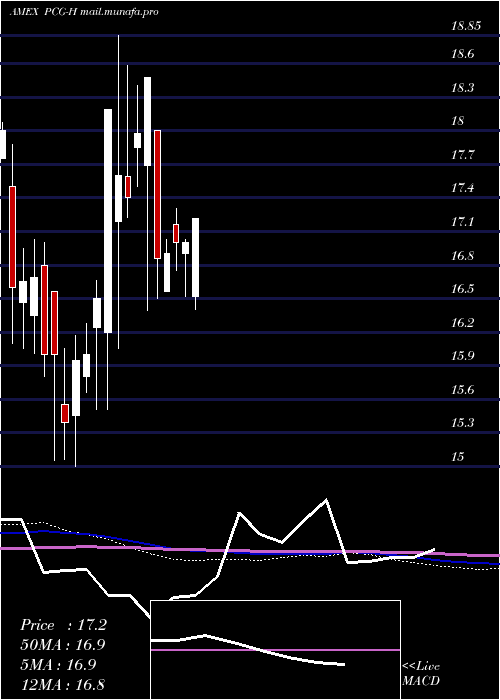The width and height of the screenshot is (500, 700).
Task: Click the 18.3 price axis label
Action: pyautogui.click(x=462, y=88)
